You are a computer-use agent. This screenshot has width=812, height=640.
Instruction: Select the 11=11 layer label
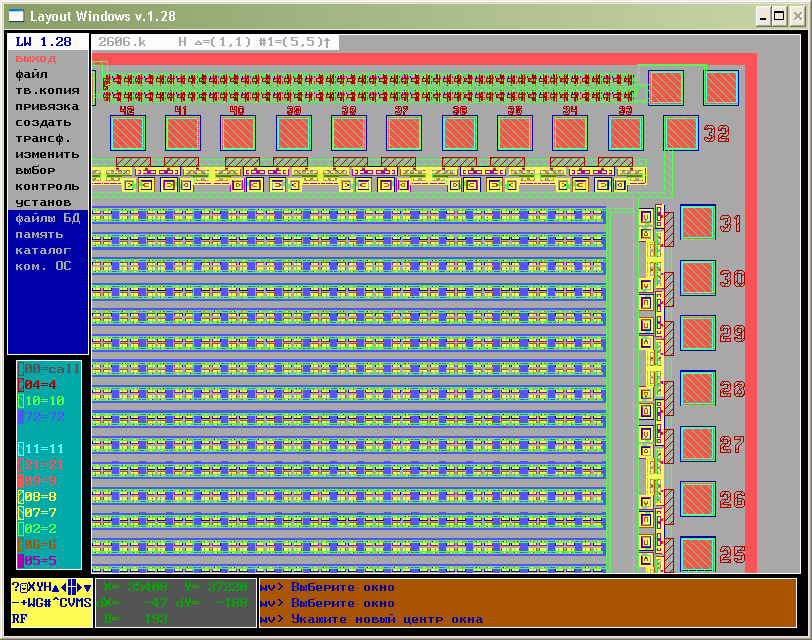(x=45, y=449)
